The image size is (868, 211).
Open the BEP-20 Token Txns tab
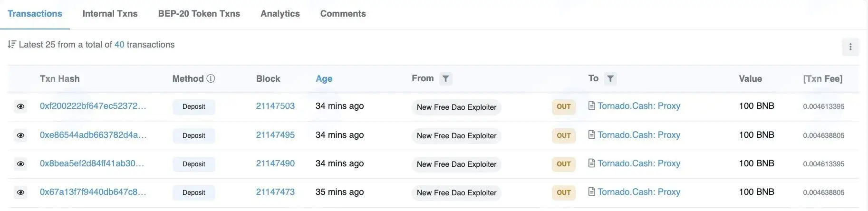pyautogui.click(x=199, y=14)
